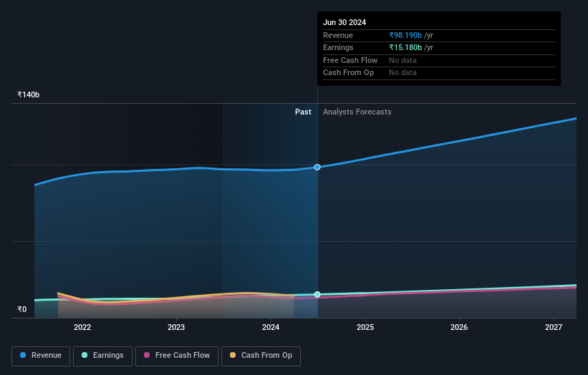
Task: Click the 2025 x-axis label
Action: click(x=365, y=327)
